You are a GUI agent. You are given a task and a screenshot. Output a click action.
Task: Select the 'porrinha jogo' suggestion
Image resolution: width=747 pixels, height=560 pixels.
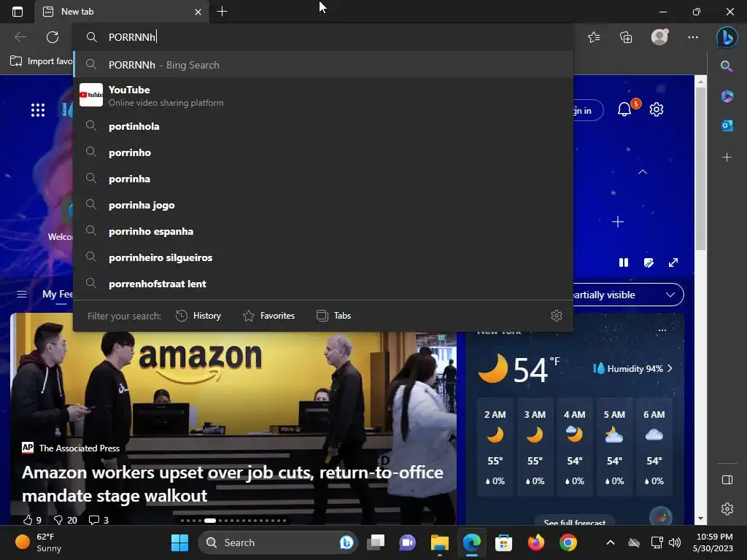323,205
